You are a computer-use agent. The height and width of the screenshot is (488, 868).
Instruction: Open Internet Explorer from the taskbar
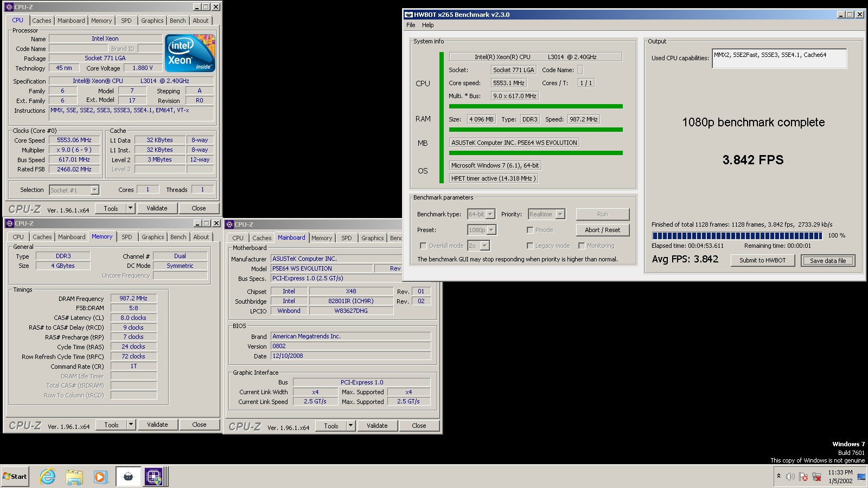point(48,477)
